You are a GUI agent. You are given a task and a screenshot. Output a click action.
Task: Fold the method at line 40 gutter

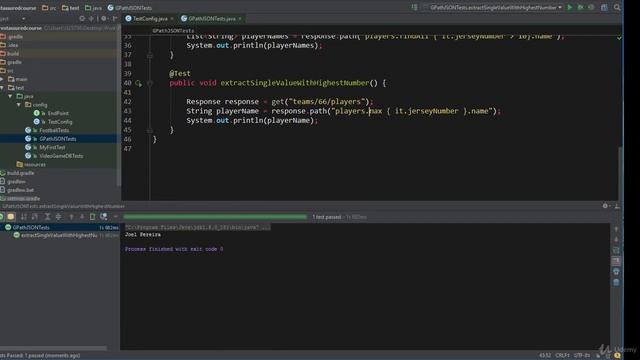[x=150, y=83]
